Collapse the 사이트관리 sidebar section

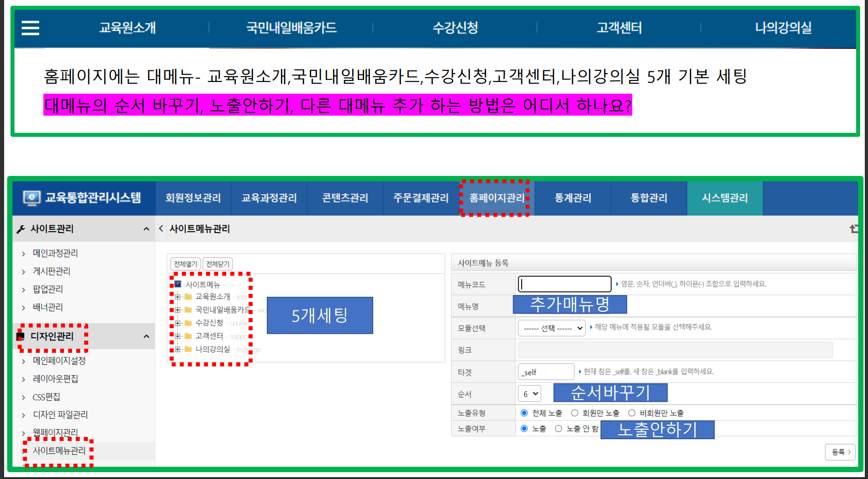coord(146,229)
